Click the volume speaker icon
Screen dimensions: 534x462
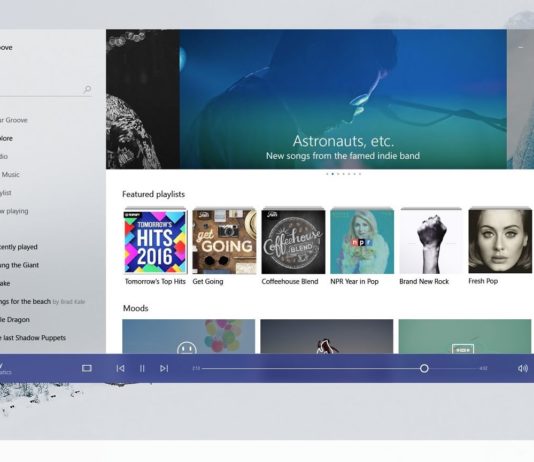click(523, 368)
